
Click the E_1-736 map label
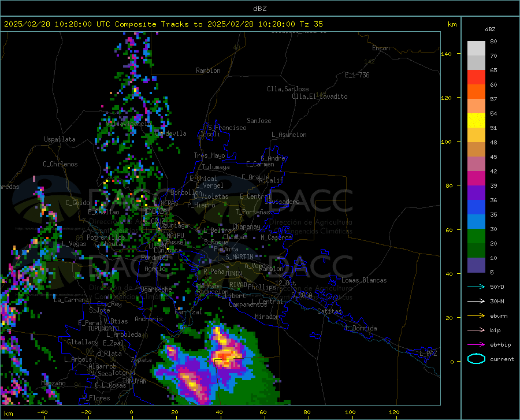357,75
